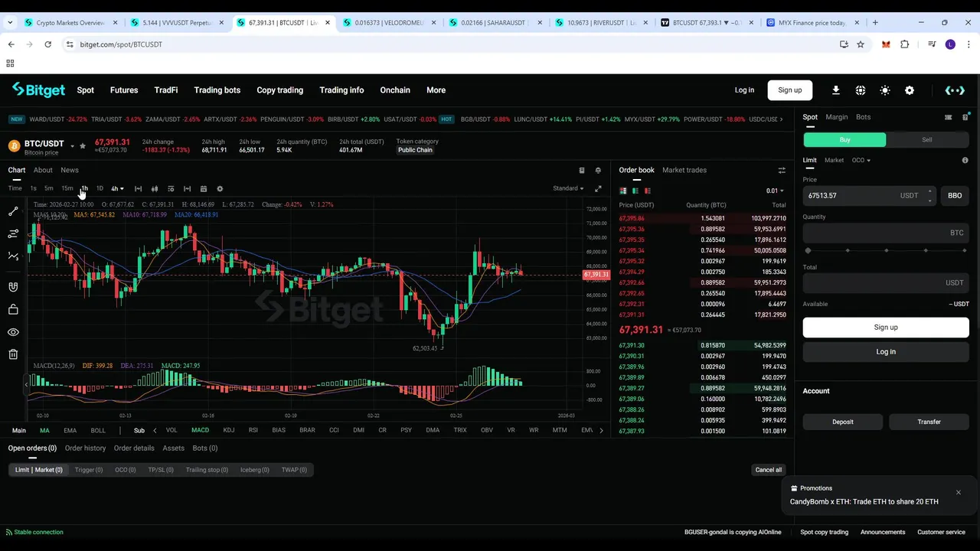This screenshot has width=980, height=551.
Task: Open the 0.01 price precision dropdown
Action: (x=775, y=191)
